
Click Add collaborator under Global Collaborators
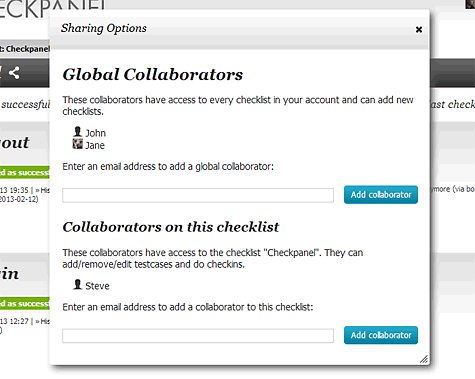point(381,195)
